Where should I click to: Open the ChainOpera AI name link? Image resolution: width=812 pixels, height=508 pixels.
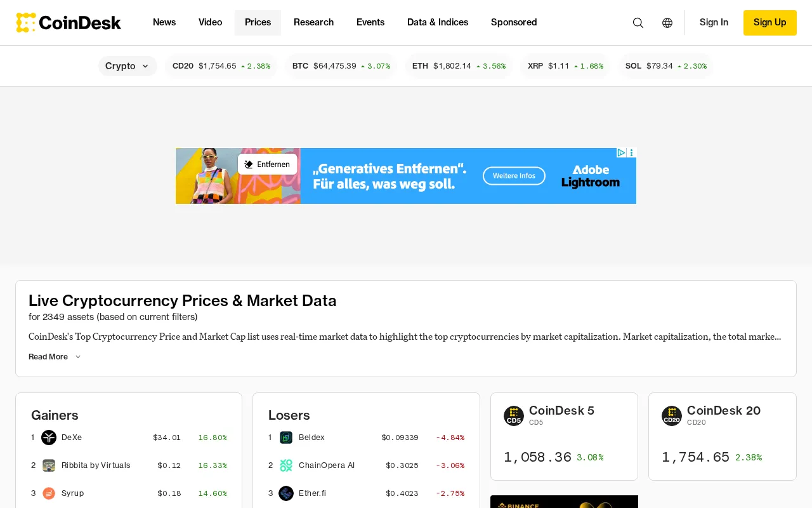click(x=327, y=465)
